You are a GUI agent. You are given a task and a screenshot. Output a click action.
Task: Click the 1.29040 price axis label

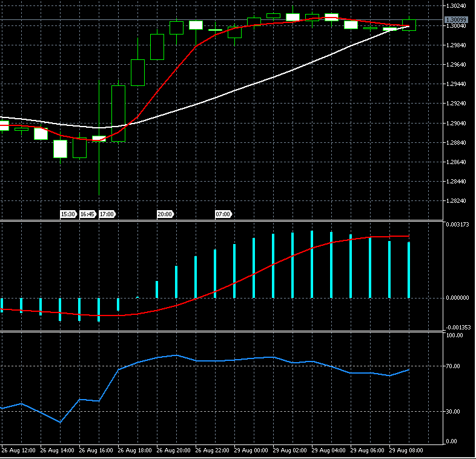[x=456, y=124]
